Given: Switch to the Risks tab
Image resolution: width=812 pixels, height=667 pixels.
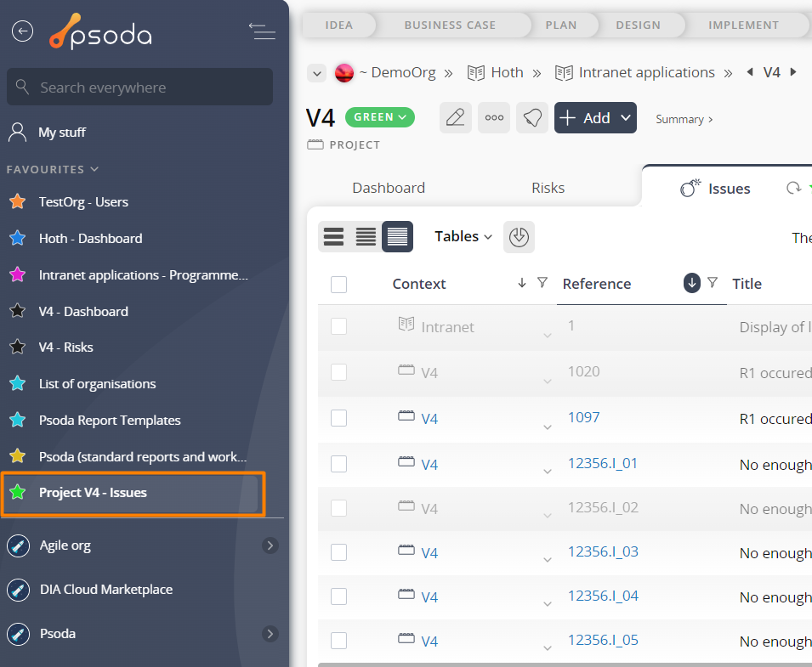Looking at the screenshot, I should coord(548,188).
